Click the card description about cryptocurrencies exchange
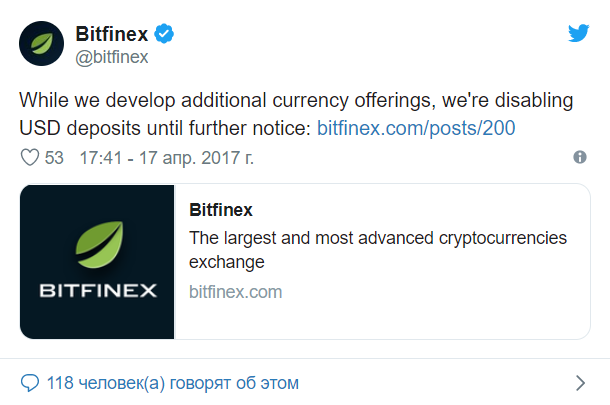This screenshot has width=610, height=405. click(x=377, y=250)
